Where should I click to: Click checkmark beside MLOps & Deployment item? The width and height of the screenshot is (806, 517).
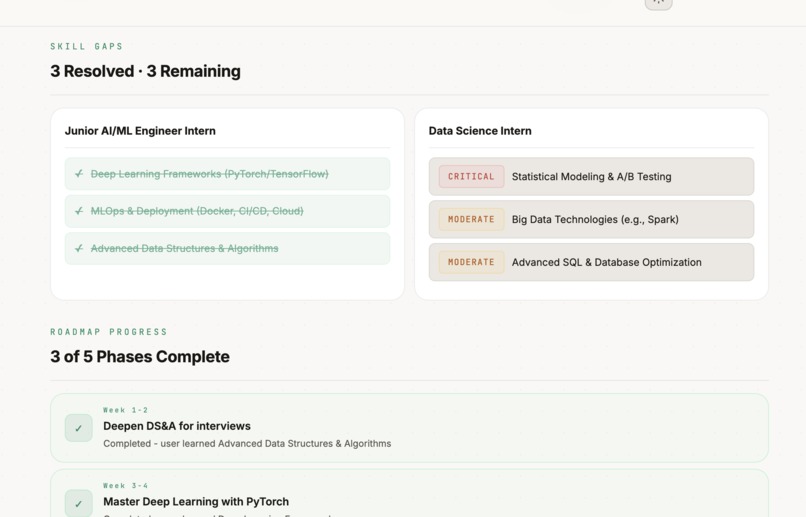pyautogui.click(x=79, y=211)
